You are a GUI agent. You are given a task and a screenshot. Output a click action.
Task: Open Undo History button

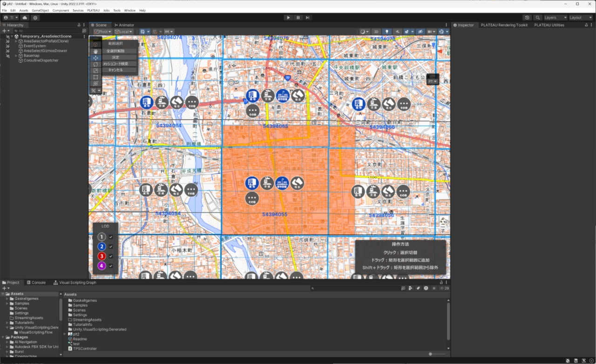pyautogui.click(x=527, y=18)
